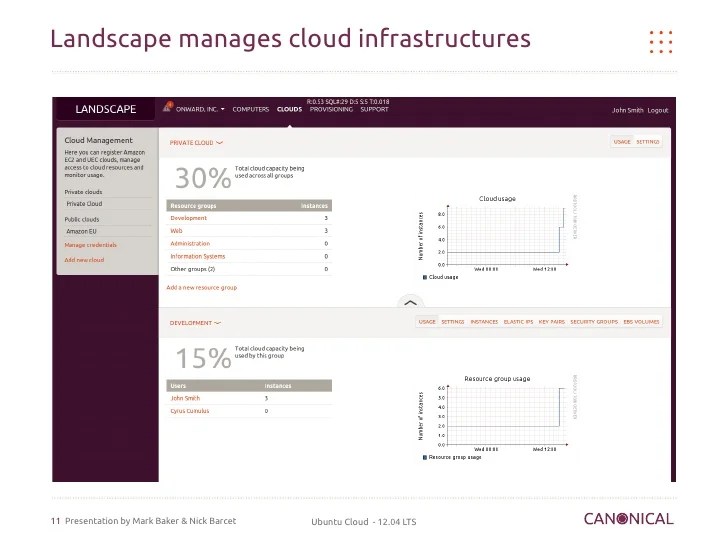Click the 30% total capacity figure
This screenshot has height=546, width=728.
[x=203, y=178]
